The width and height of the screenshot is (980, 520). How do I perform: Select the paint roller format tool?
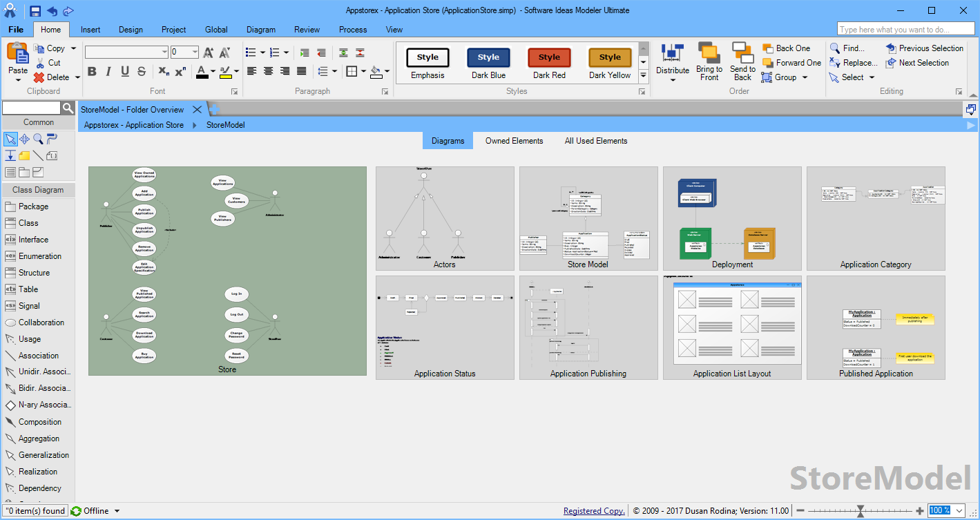[x=52, y=139]
